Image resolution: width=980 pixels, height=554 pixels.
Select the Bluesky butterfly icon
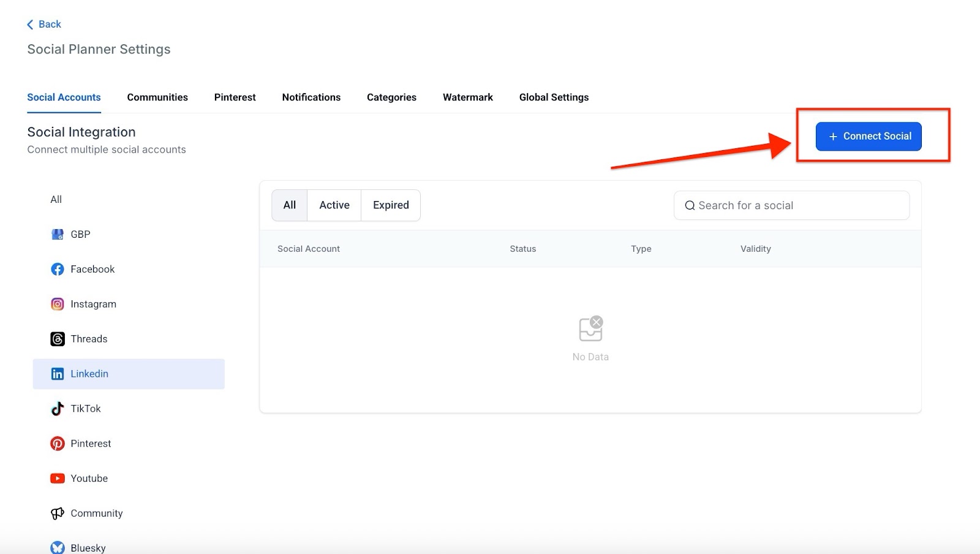(x=58, y=547)
